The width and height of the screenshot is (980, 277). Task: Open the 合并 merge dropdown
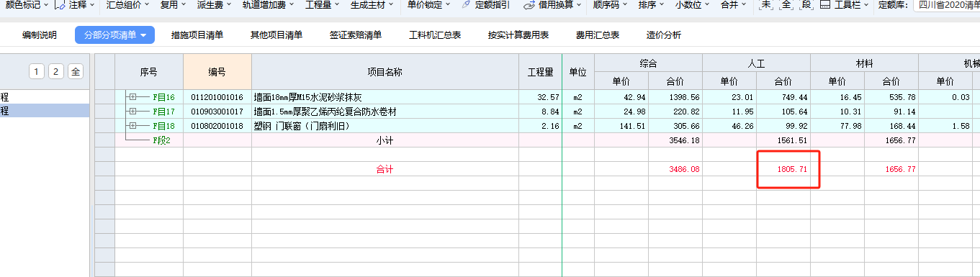click(734, 5)
